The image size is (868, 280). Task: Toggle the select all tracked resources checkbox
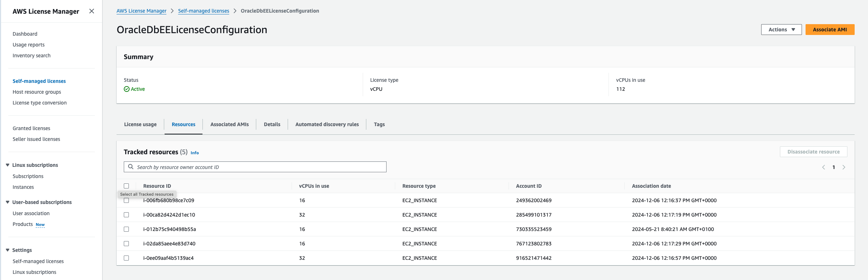pos(126,186)
